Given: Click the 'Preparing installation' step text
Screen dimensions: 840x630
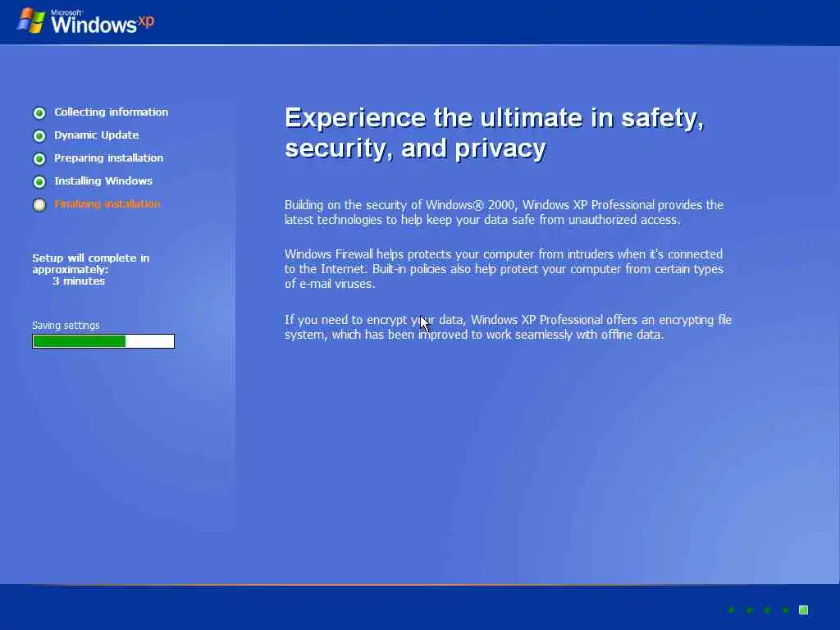Looking at the screenshot, I should click(109, 158).
